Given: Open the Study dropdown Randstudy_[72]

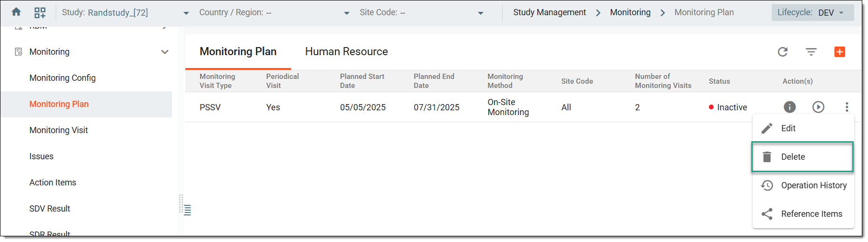Looking at the screenshot, I should tap(126, 12).
